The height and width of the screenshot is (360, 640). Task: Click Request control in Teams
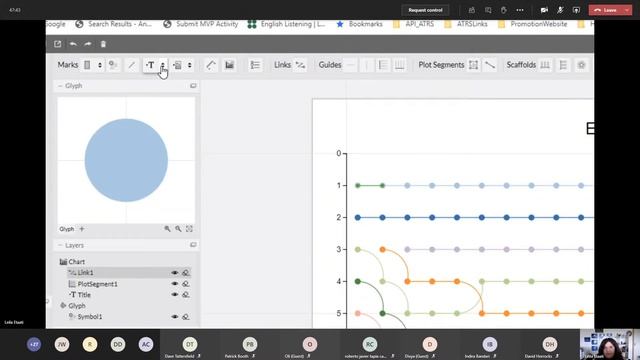425,10
